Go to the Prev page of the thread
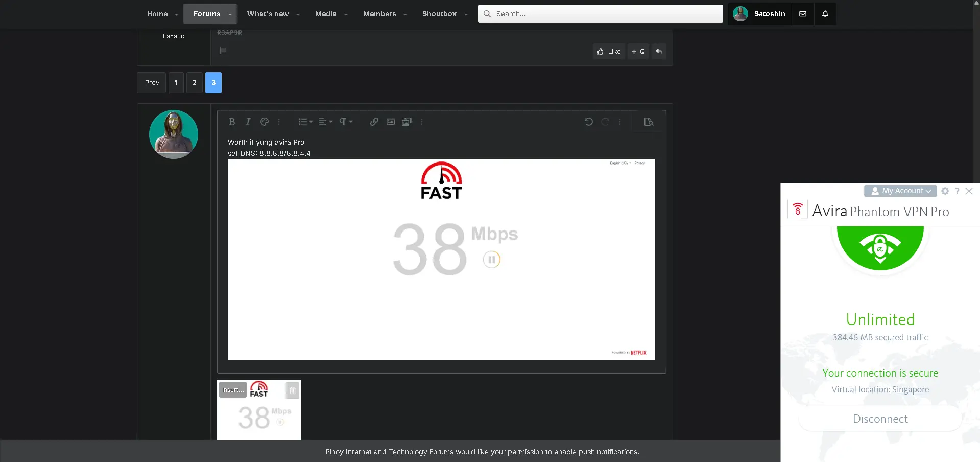980x462 pixels. [152, 82]
